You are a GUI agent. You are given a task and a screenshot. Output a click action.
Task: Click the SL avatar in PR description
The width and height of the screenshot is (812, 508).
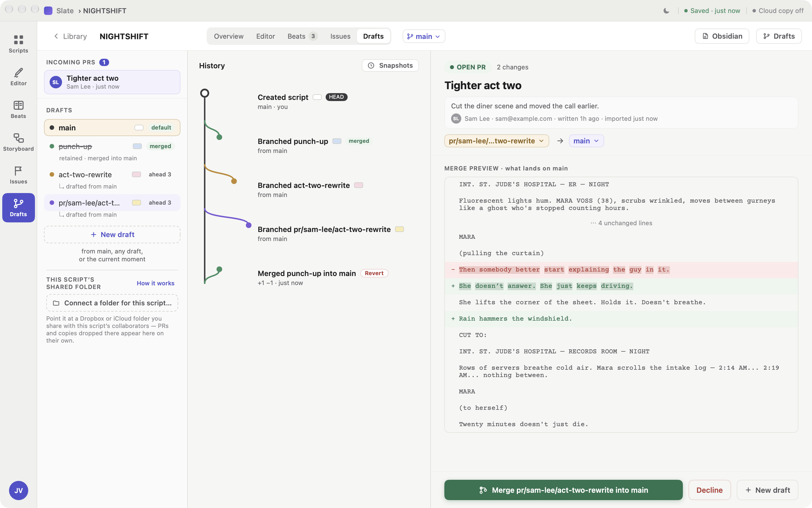(x=456, y=119)
